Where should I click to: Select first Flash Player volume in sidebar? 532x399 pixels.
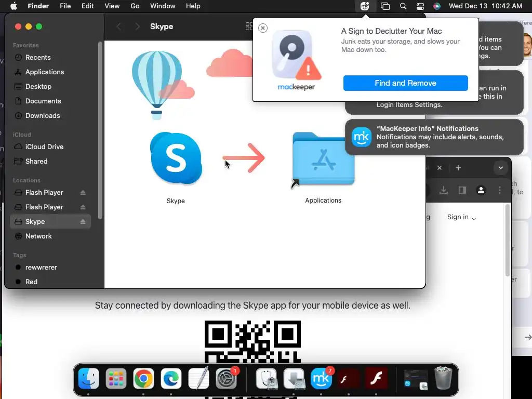coord(50,192)
